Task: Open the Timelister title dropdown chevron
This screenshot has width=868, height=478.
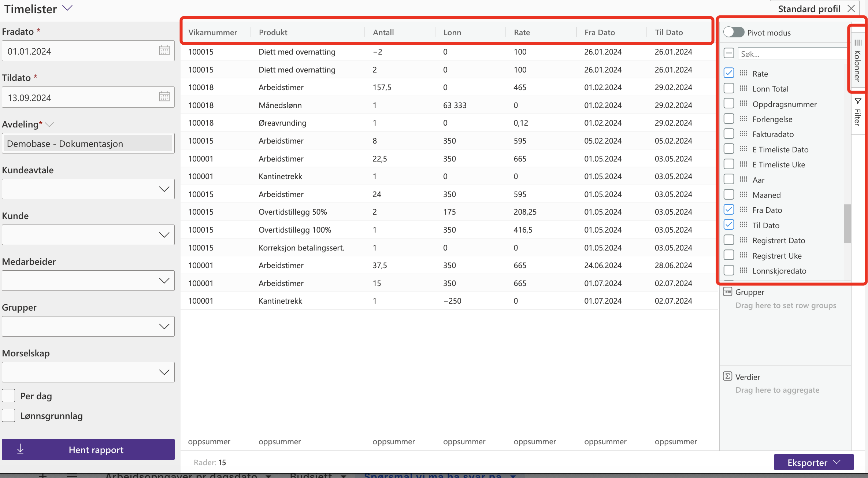Action: (67, 8)
